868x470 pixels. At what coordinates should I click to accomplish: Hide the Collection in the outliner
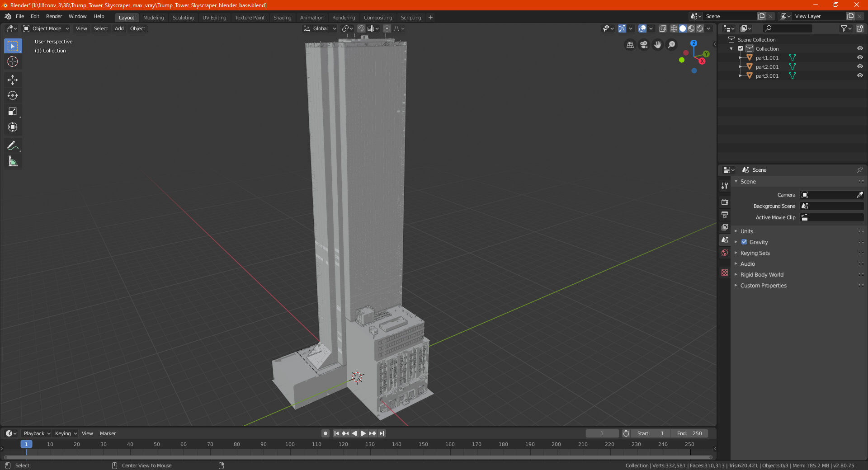pyautogui.click(x=860, y=48)
